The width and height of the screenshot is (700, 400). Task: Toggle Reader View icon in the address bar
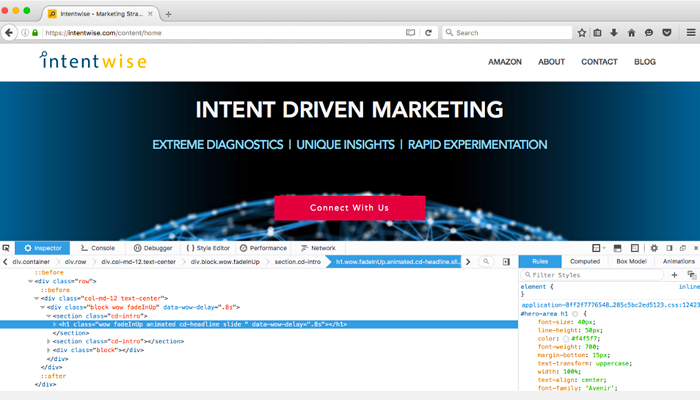click(410, 33)
